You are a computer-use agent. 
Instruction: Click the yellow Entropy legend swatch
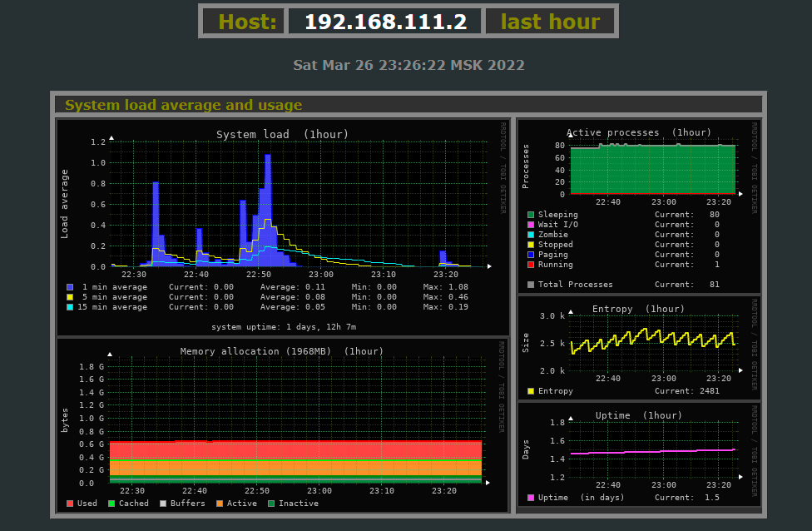pos(531,391)
